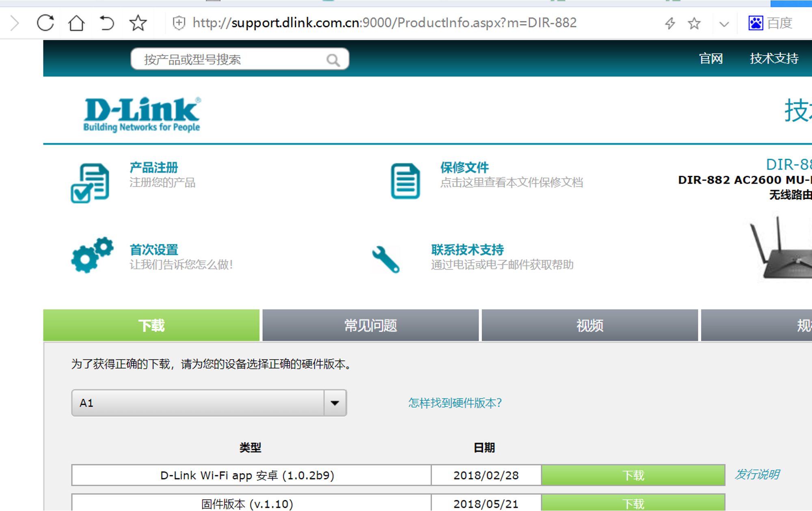Click the 日期 column header
Image resolution: width=812 pixels, height=511 pixels.
pos(484,448)
